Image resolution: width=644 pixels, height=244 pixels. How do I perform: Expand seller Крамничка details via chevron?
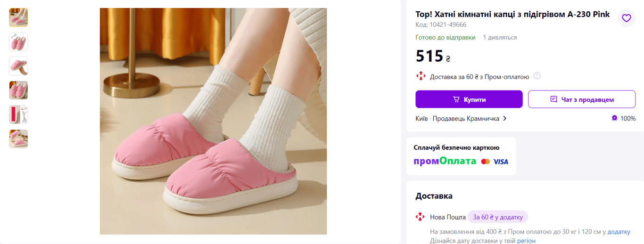505,118
